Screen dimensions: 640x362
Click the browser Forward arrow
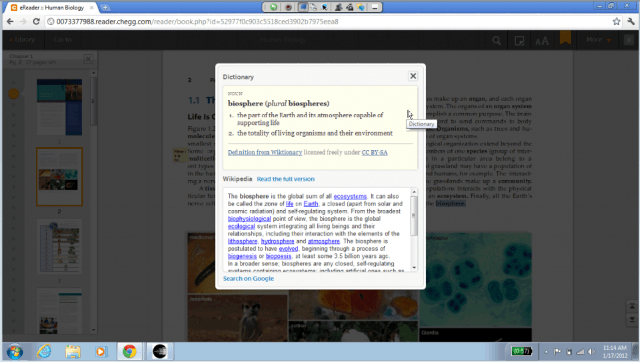tap(23, 22)
